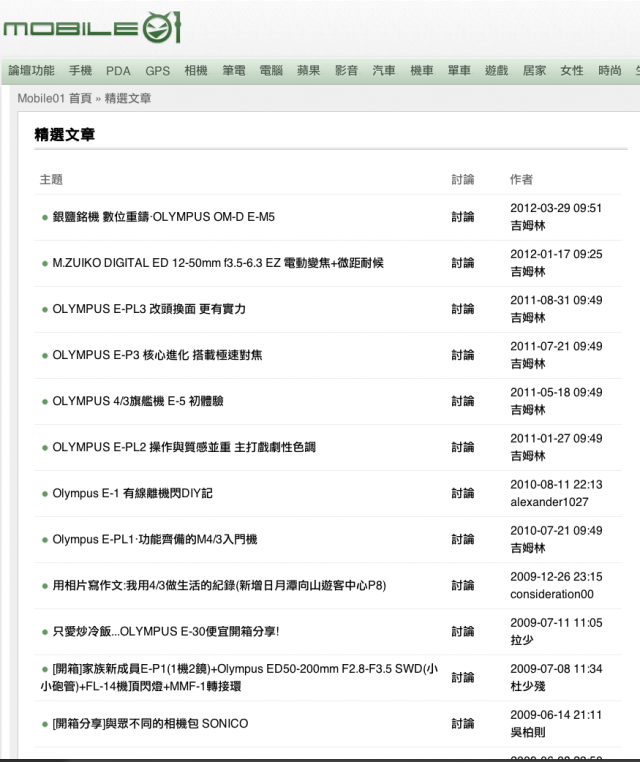640x763 pixels.
Task: Click 討論 for the 用相片寫作文 row
Action: [462, 585]
